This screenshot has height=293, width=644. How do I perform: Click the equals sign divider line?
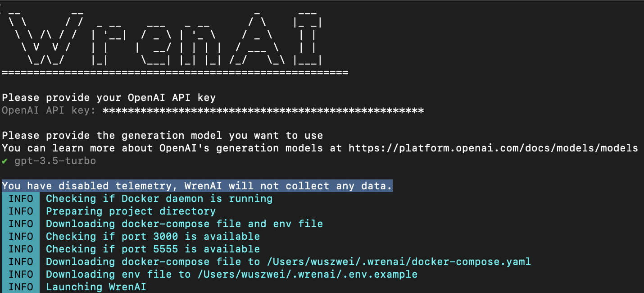tap(175, 73)
